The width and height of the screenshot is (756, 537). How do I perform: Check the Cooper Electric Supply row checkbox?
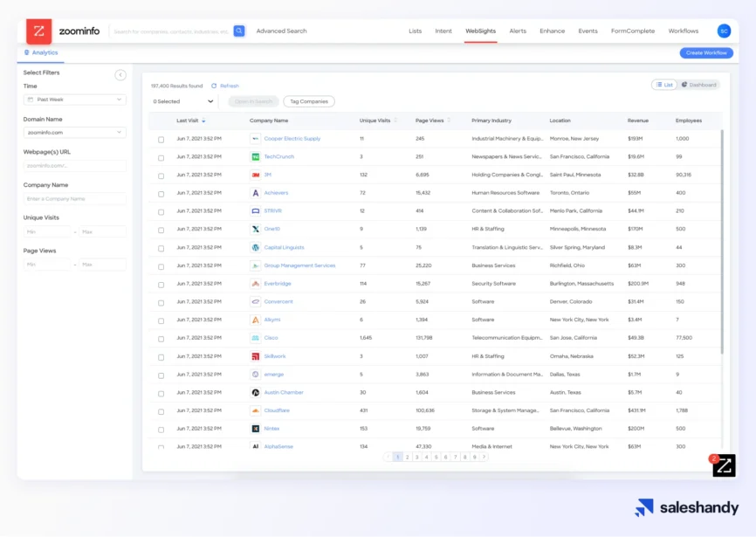(x=161, y=140)
